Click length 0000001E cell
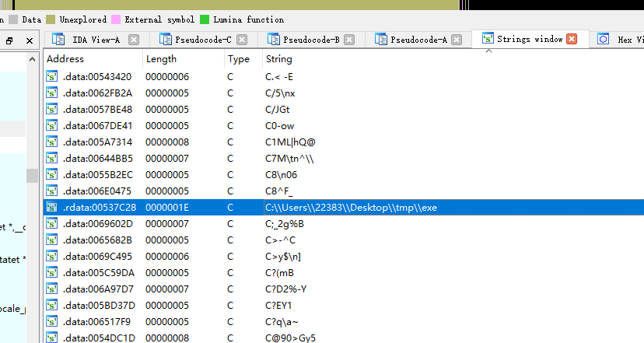 click(x=167, y=208)
